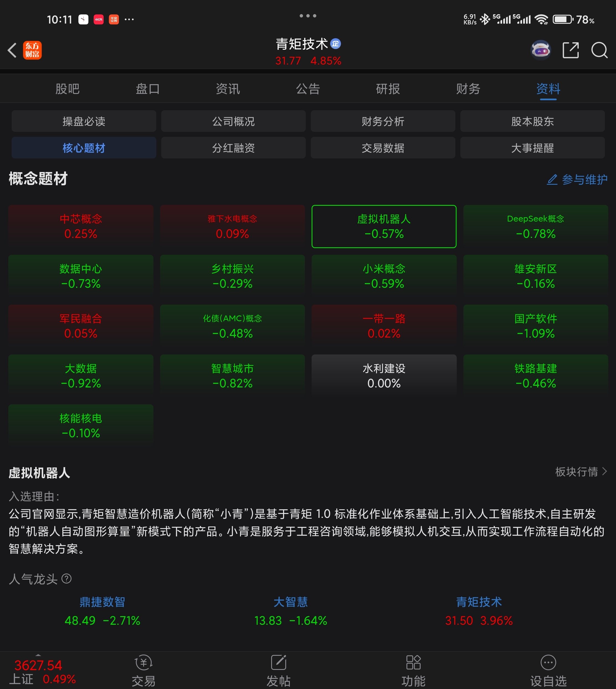Select the DeepSeek概念 tile
616x689 pixels.
[535, 227]
